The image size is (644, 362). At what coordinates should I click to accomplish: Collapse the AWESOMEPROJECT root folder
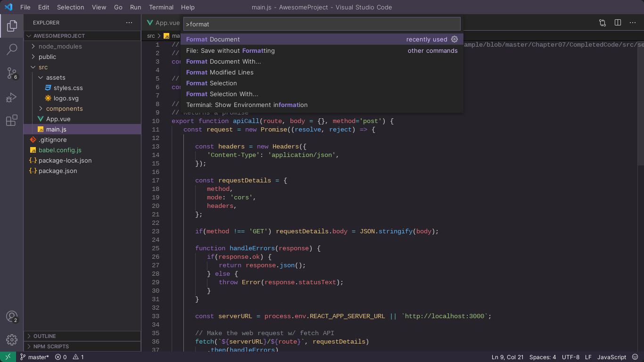pos(82,36)
